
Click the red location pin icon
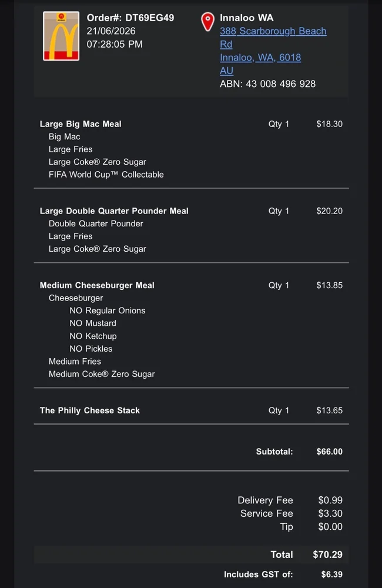207,22
